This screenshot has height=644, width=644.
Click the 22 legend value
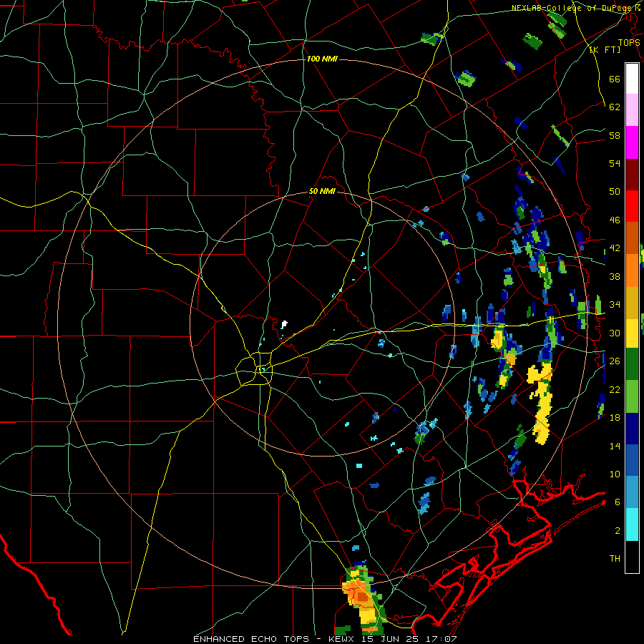615,389
